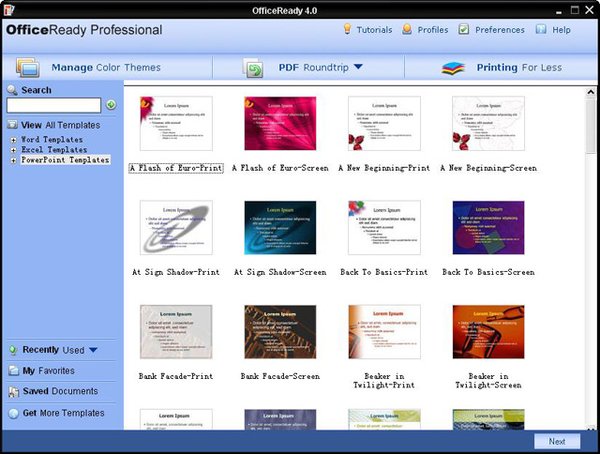600x454 pixels.
Task: Select Bank Facade-Print thumbnail
Action: click(176, 332)
